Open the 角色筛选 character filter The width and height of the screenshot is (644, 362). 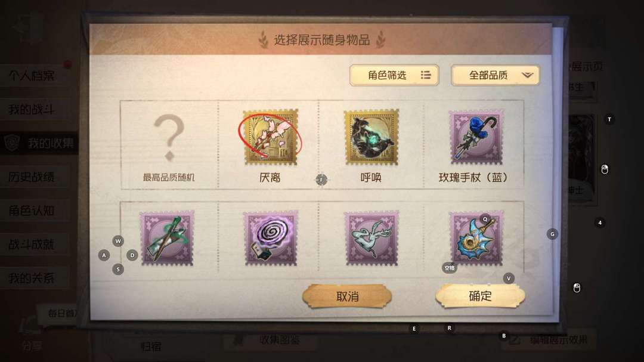click(x=394, y=75)
